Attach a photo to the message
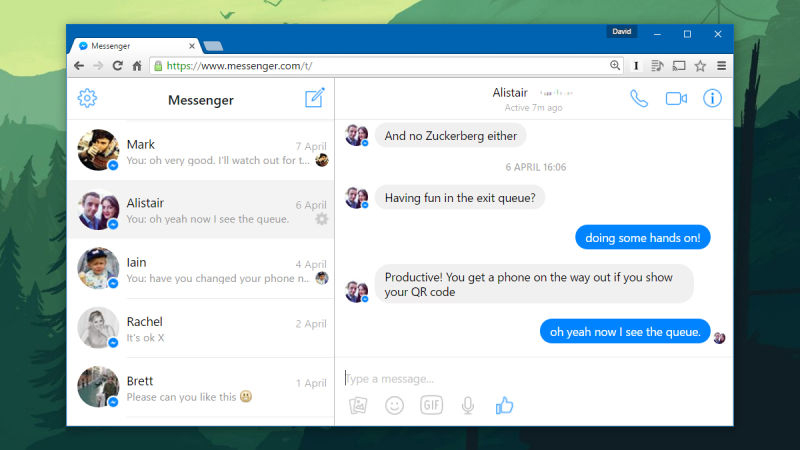This screenshot has height=450, width=800. pyautogui.click(x=358, y=405)
